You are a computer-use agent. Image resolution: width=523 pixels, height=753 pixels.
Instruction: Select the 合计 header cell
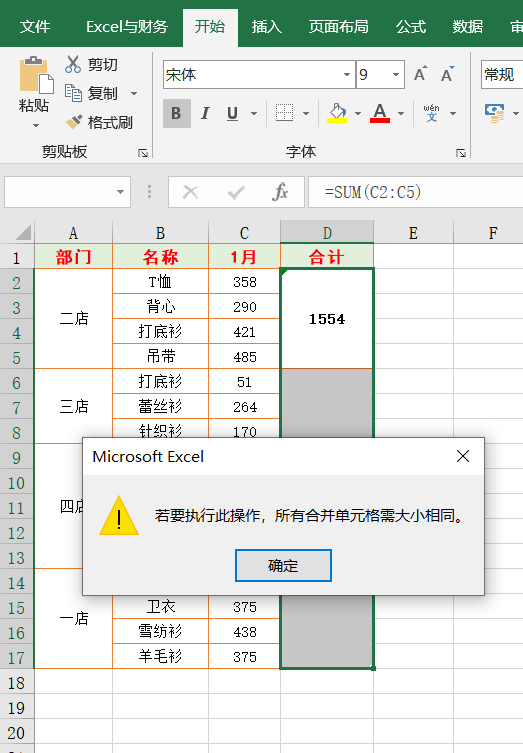(x=327, y=256)
